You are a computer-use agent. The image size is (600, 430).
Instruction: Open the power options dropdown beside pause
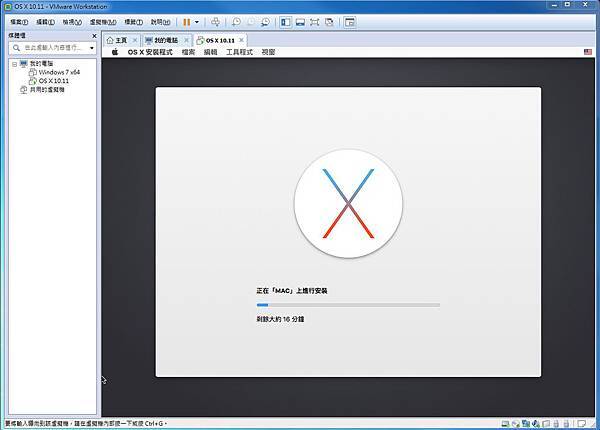click(197, 22)
